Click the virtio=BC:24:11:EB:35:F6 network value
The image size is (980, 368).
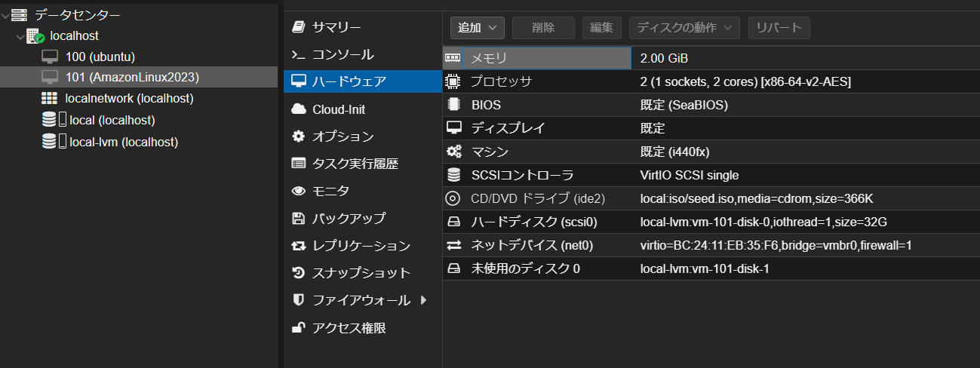776,245
